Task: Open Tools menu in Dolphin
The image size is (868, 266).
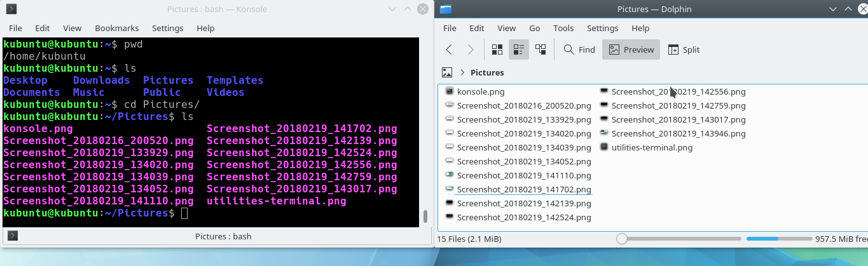Action: (x=563, y=28)
